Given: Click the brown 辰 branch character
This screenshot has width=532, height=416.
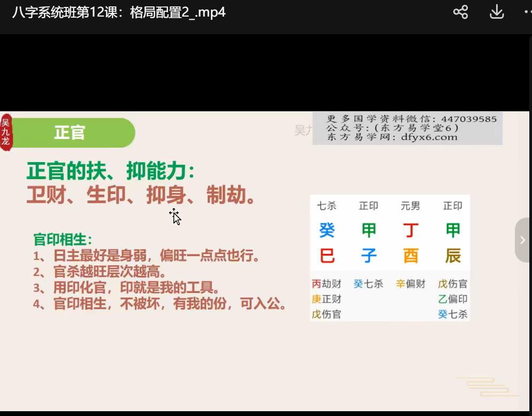Looking at the screenshot, I should [453, 256].
